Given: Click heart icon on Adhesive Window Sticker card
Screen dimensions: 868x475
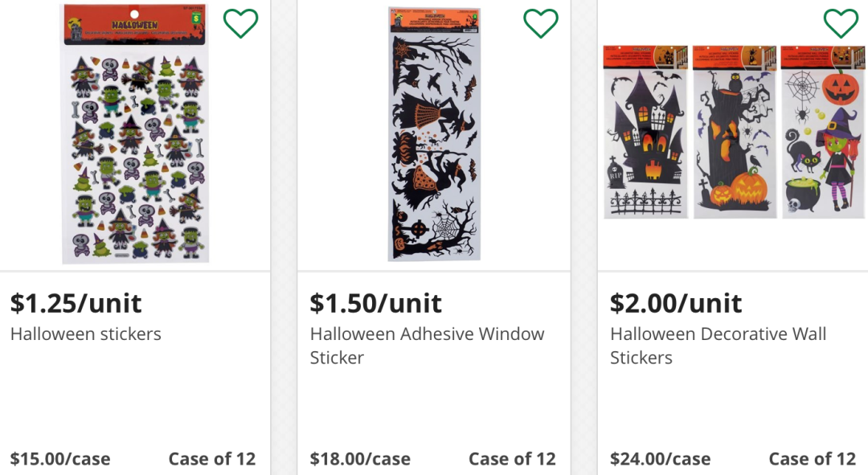Looking at the screenshot, I should 541,24.
